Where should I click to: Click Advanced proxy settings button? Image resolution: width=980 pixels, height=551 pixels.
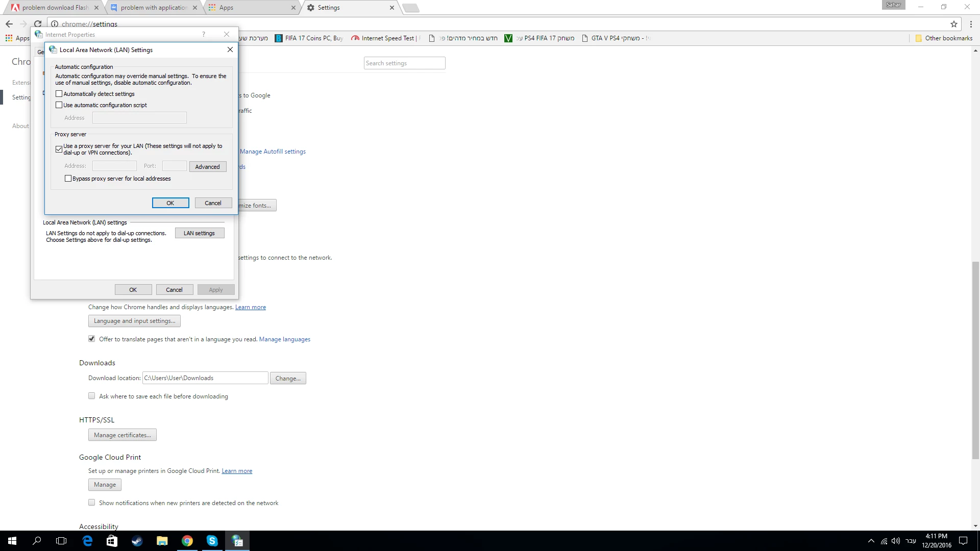207,167
